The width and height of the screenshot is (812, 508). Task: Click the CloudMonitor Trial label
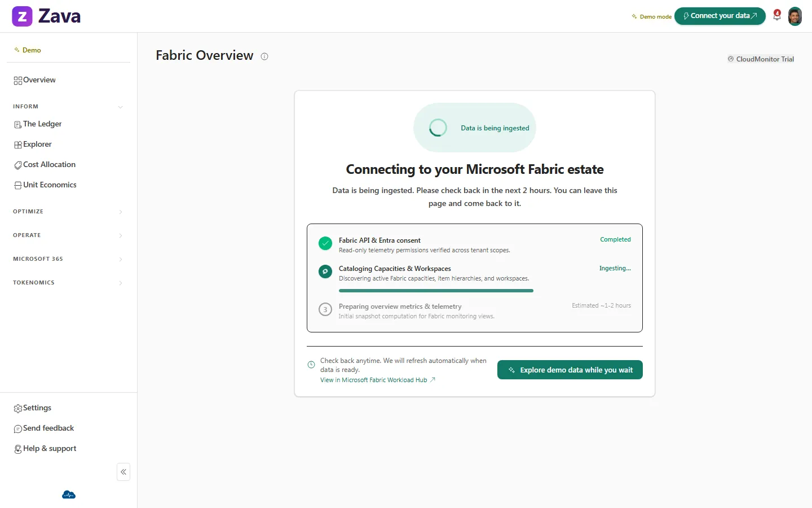point(765,59)
